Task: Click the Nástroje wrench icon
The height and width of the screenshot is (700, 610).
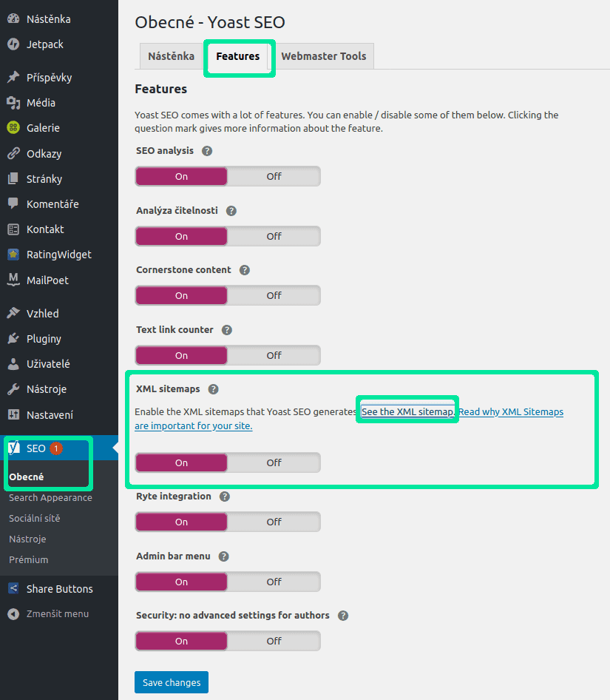Action: coord(13,388)
